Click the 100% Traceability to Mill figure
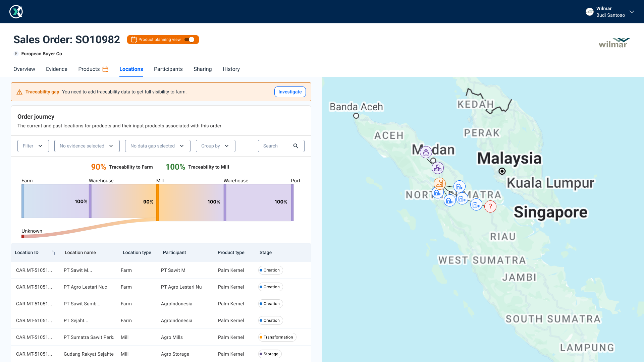Viewport: 644px width, 362px height. point(175,167)
